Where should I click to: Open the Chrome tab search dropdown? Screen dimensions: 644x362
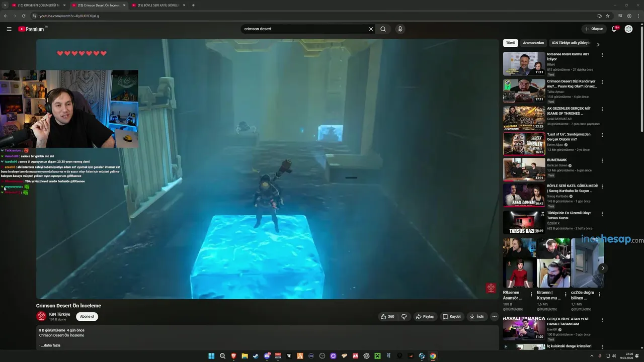pos(5,5)
